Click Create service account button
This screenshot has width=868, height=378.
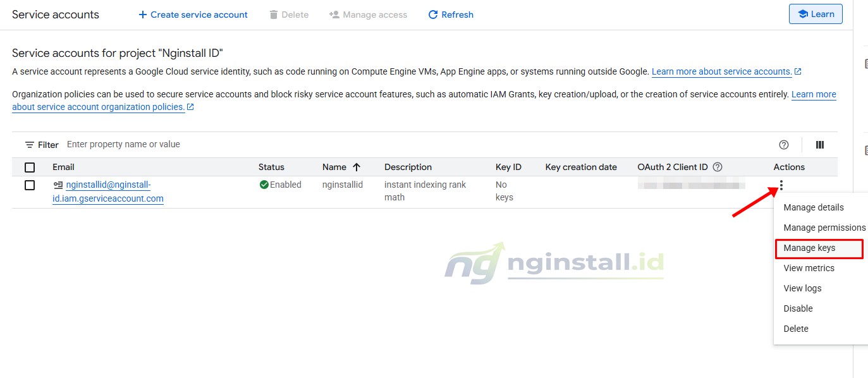coord(193,15)
